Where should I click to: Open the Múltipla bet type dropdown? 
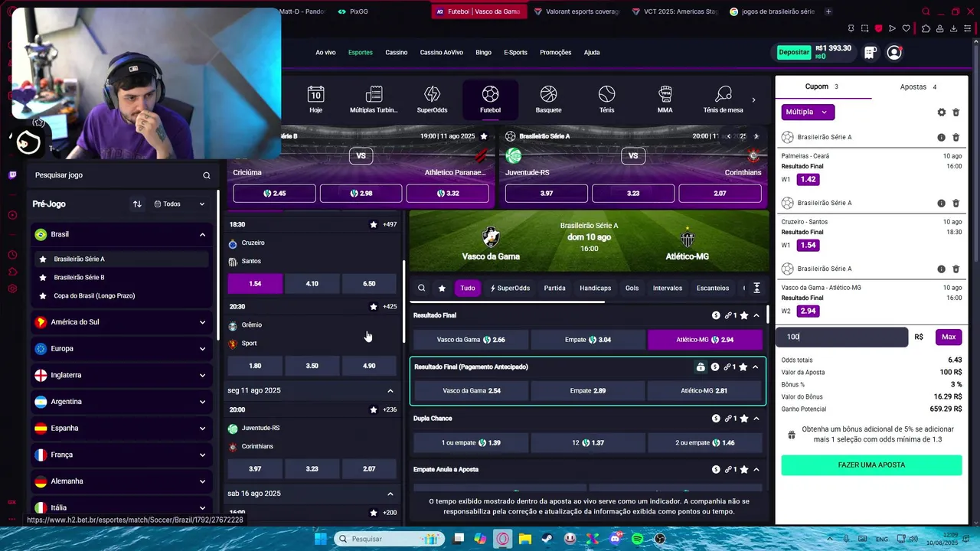(x=808, y=112)
